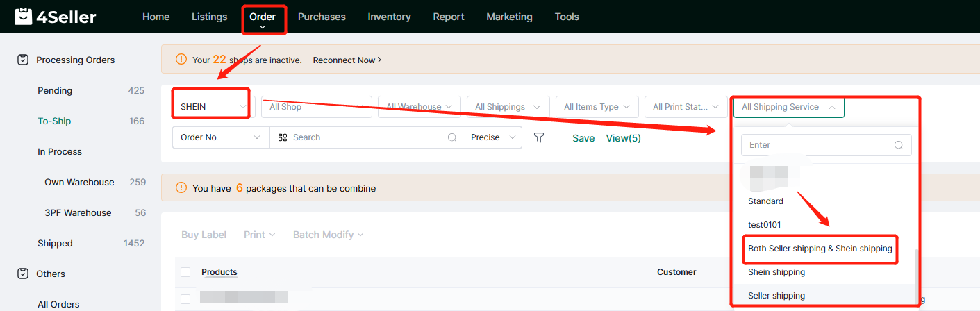Click the inactive shops warning icon

tap(181, 60)
